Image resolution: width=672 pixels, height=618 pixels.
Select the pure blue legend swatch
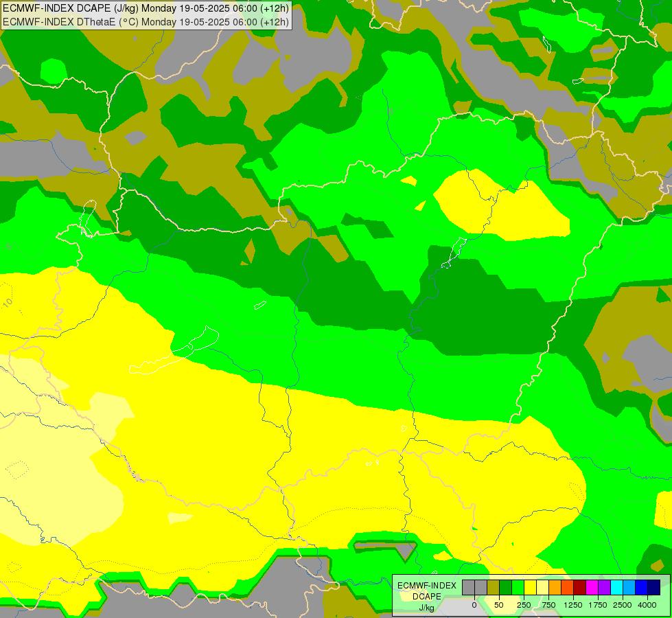pos(642,588)
